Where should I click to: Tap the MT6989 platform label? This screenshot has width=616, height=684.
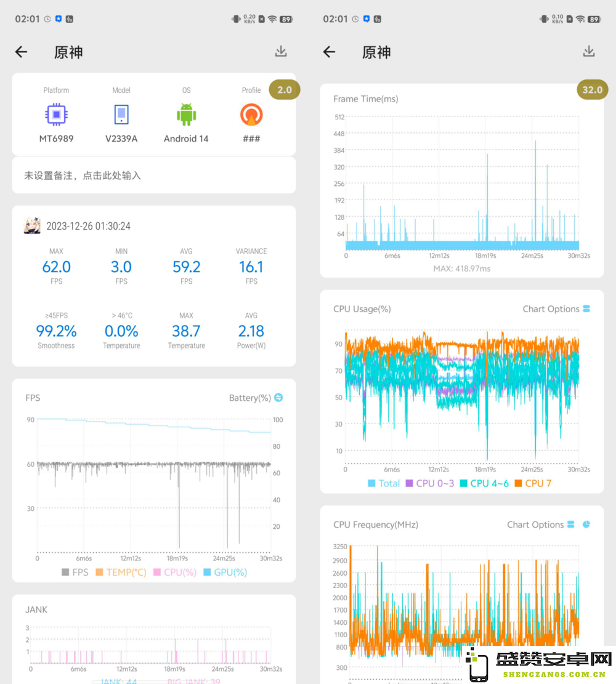(56, 139)
